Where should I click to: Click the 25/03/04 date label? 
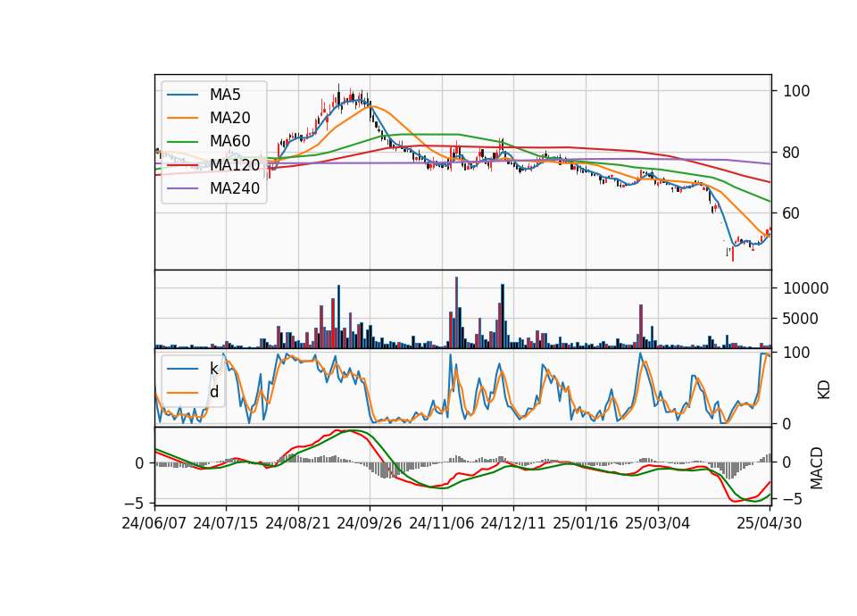click(x=658, y=523)
